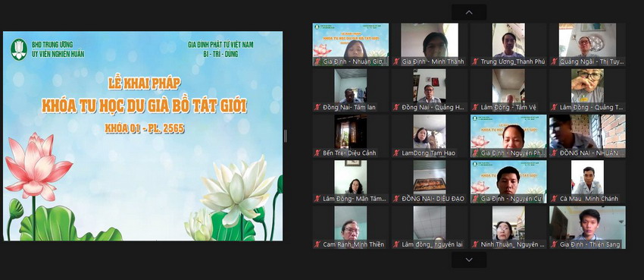
Task: Click the muted mic icon on Gia Định - Thiện Sang
Action: coord(554,244)
